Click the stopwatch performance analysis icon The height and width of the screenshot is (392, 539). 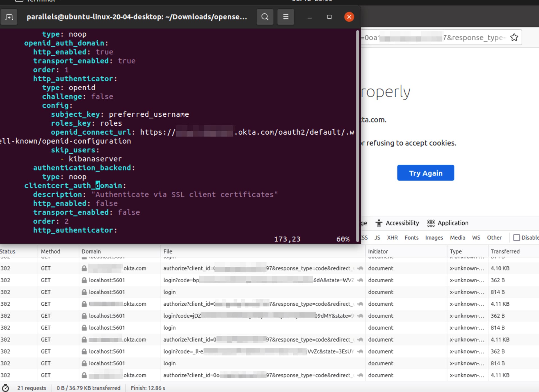tap(5, 388)
